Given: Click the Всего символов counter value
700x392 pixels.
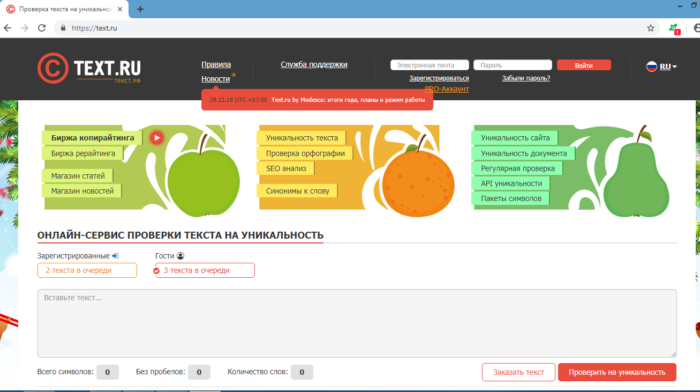Looking at the screenshot, I should point(108,372).
